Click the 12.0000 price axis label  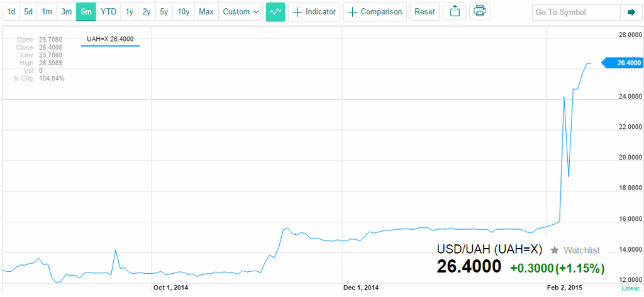coord(629,280)
